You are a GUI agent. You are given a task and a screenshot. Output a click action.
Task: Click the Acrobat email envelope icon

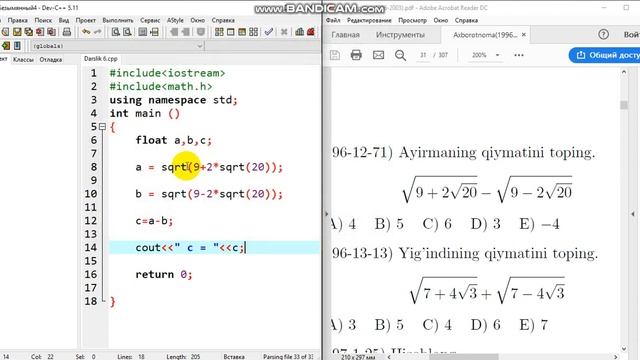pyautogui.click(x=378, y=55)
